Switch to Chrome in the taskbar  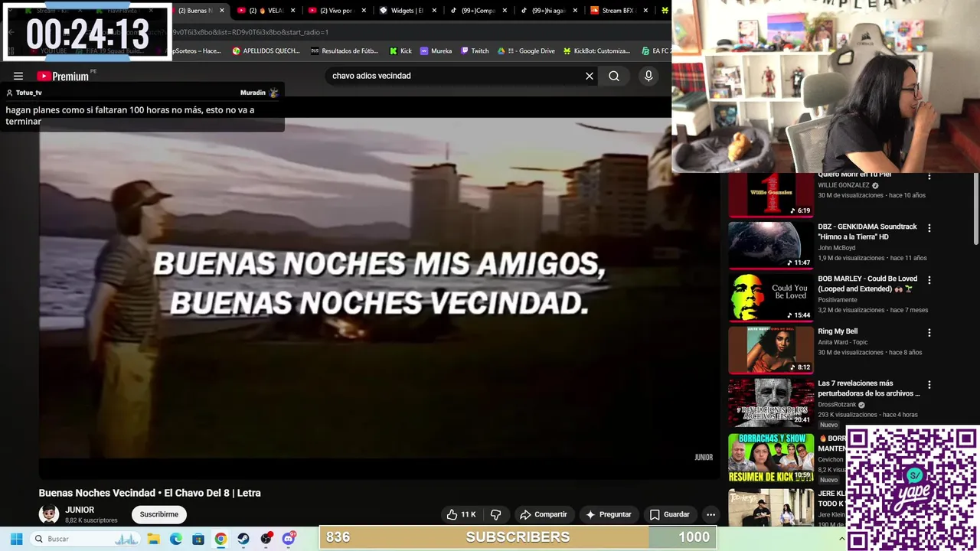pyautogui.click(x=220, y=539)
